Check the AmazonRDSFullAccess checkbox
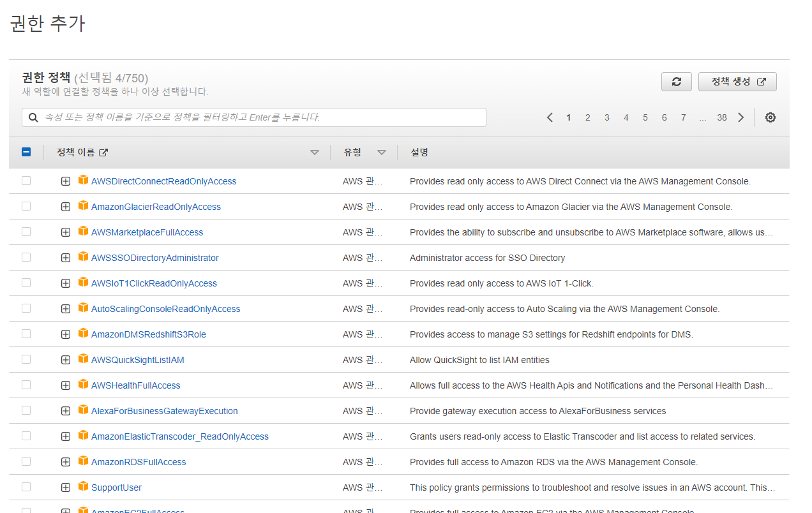This screenshot has width=812, height=513. [26, 461]
